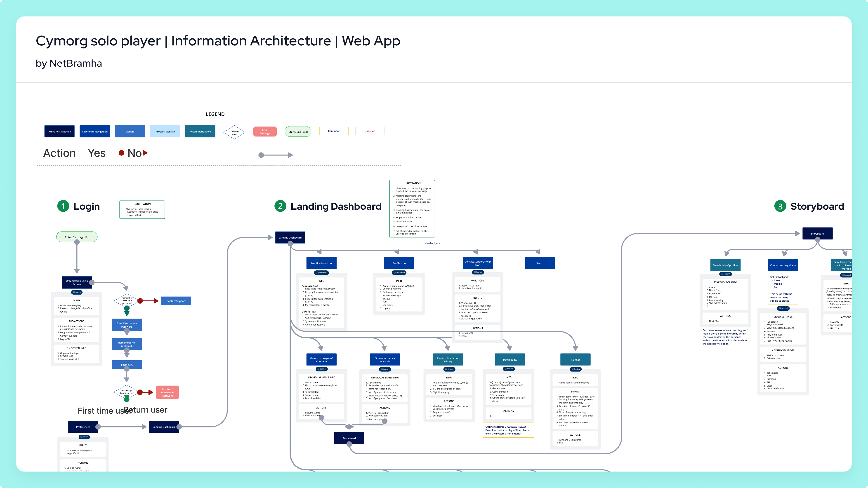The height and width of the screenshot is (488, 868).
Task: Select the Search header node
Action: click(x=540, y=263)
